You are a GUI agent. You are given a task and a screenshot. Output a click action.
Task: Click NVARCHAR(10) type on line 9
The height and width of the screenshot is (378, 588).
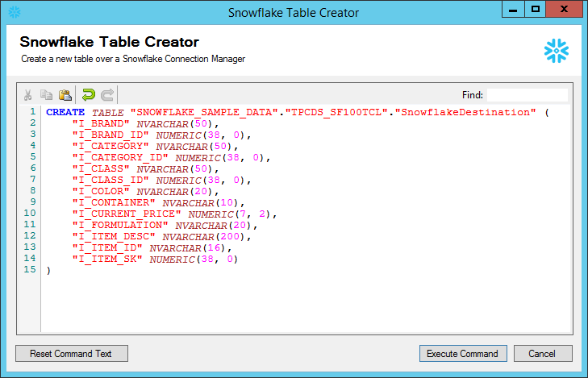tap(201, 202)
